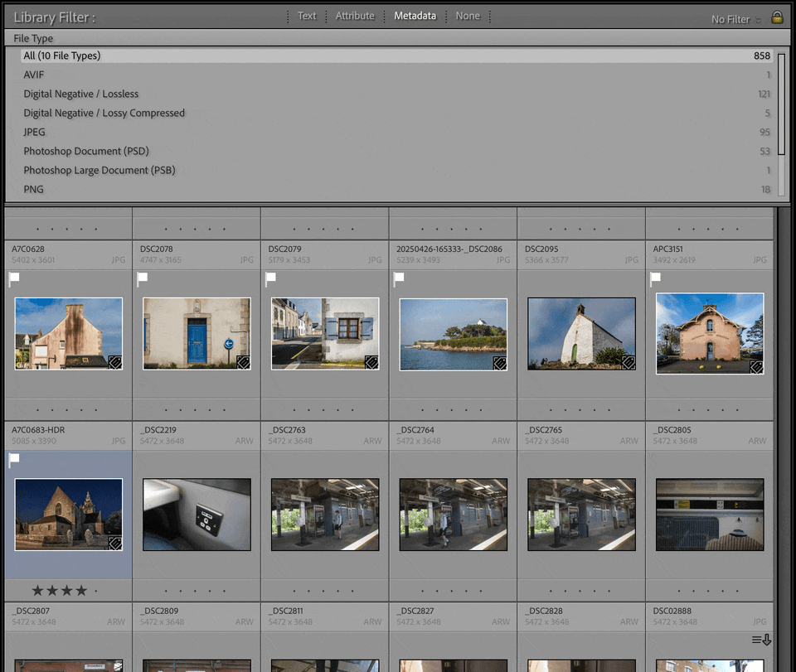Click metadata badge on A7C0628 thumbnail
This screenshot has width=796, height=672.
pos(115,362)
